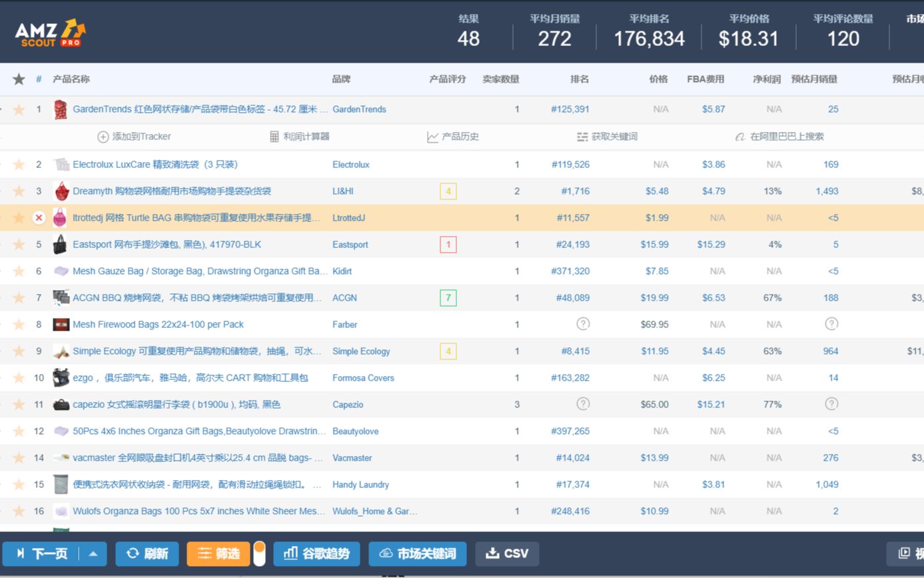Click sales question-mark icon for Mesh Firewood Bags
The width and height of the screenshot is (924, 578).
(x=831, y=324)
